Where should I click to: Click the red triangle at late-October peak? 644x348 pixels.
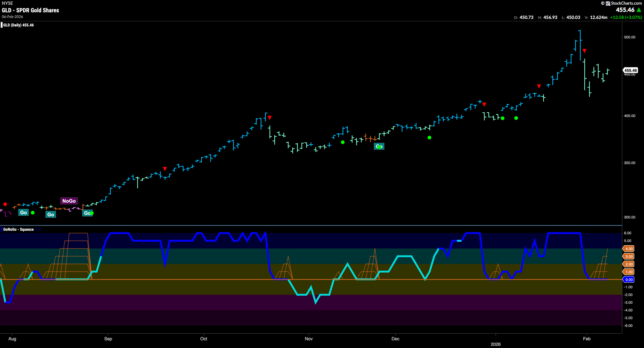270,118
